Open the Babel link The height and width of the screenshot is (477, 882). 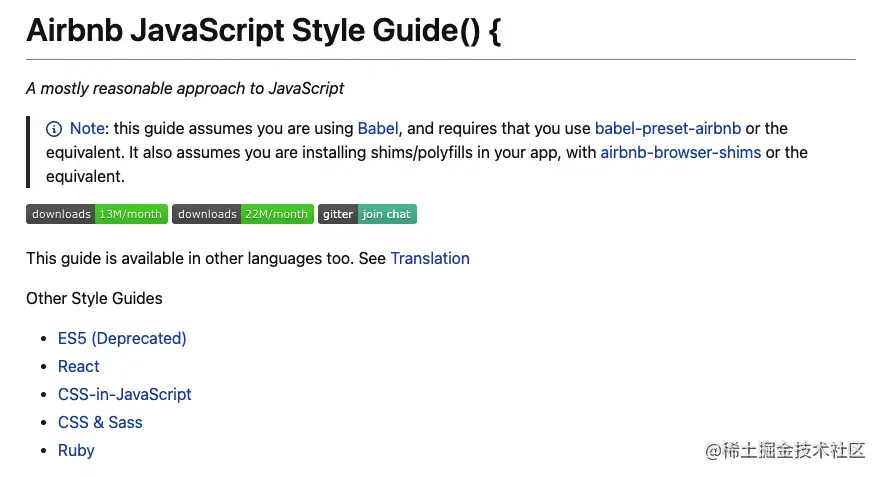tap(378, 128)
